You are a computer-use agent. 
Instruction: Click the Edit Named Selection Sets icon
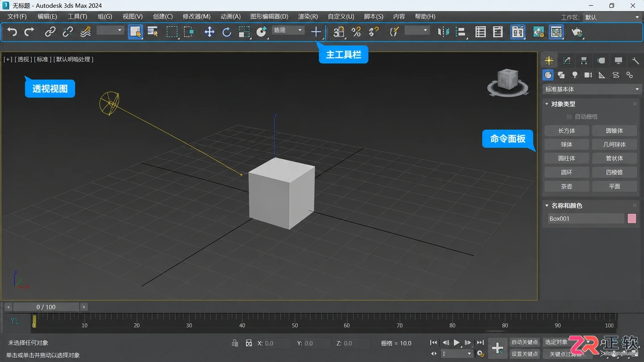pos(394,32)
